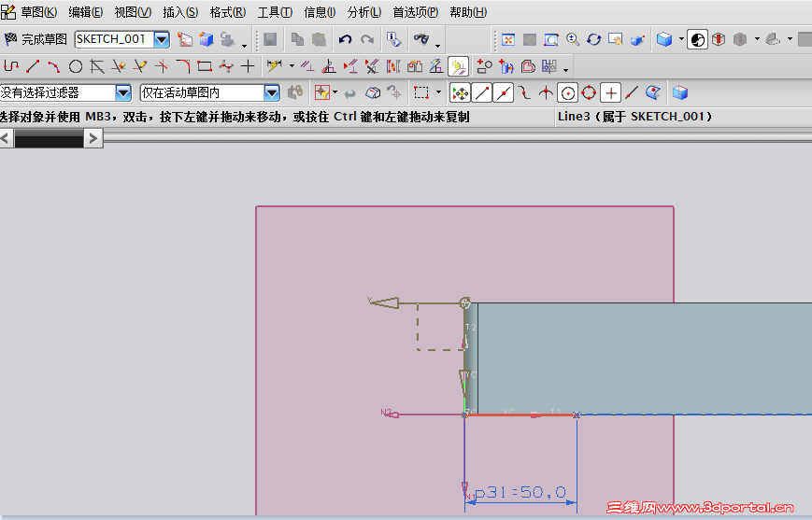Open the scope dropdown 仅在活动草图内
This screenshot has width=812, height=520.
[272, 92]
